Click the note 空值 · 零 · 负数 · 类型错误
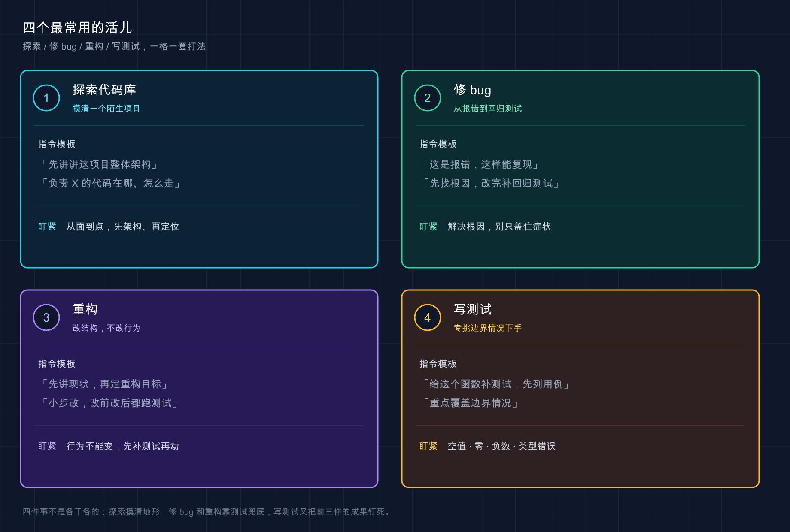Image resolution: width=790 pixels, height=532 pixels. click(501, 446)
